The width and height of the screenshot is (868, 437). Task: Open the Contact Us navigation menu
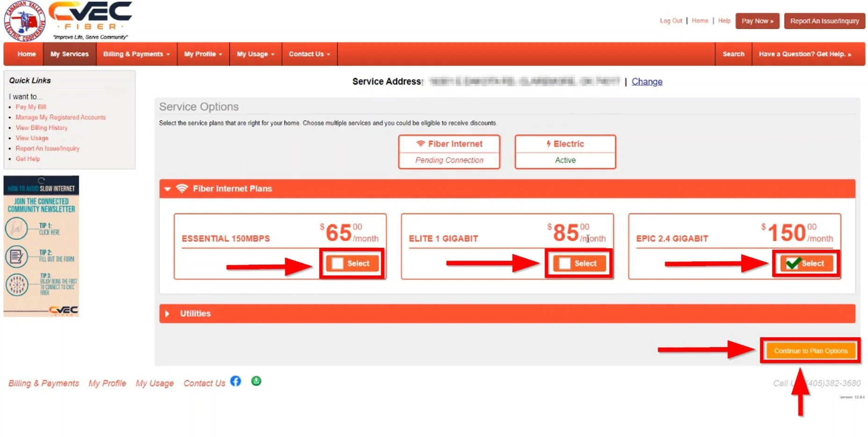coord(309,54)
